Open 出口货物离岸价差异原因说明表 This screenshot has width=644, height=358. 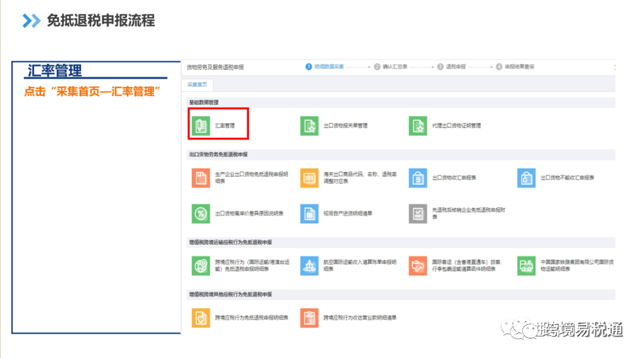[x=239, y=214]
